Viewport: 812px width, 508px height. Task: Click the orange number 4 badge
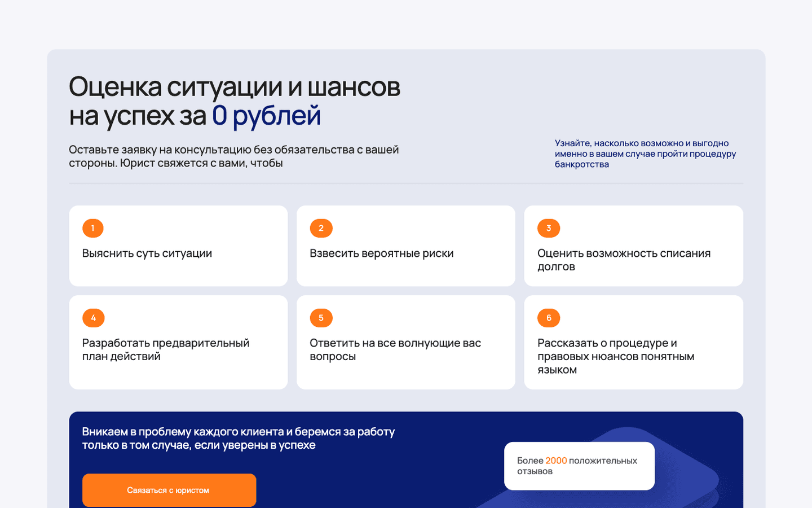point(94,318)
